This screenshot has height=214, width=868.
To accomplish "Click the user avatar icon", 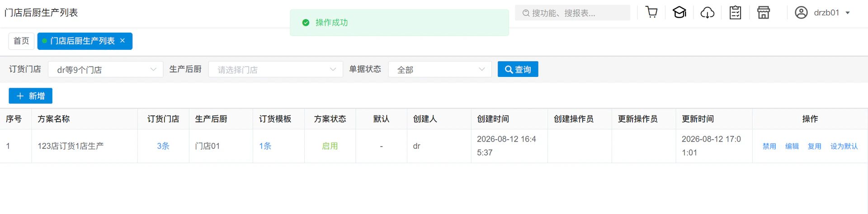I will point(801,13).
